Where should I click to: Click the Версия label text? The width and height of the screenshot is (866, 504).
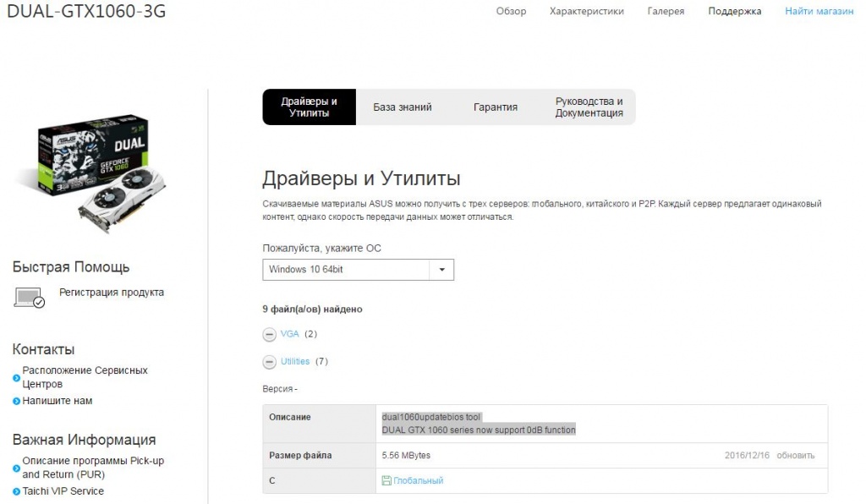pyautogui.click(x=279, y=389)
